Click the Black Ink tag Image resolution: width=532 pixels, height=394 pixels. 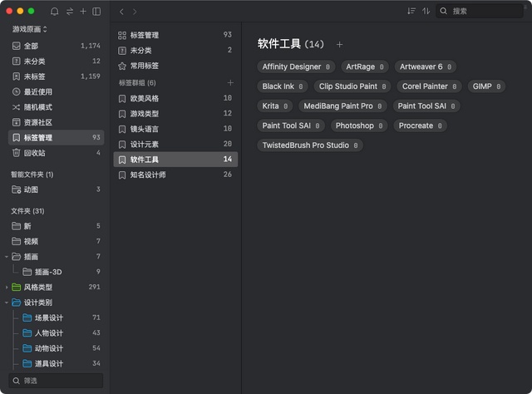(x=283, y=86)
